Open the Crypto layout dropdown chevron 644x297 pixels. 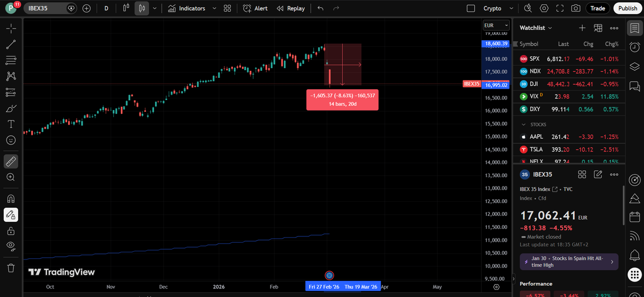pyautogui.click(x=511, y=8)
